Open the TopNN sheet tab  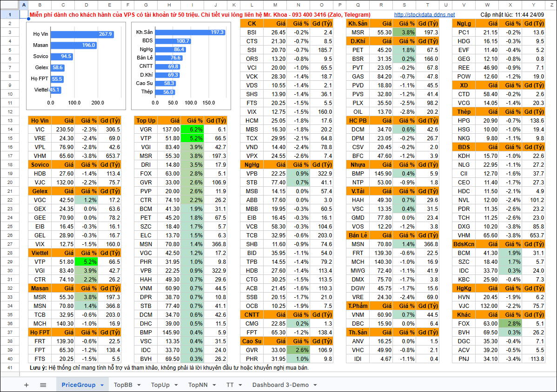pyautogui.click(x=198, y=385)
